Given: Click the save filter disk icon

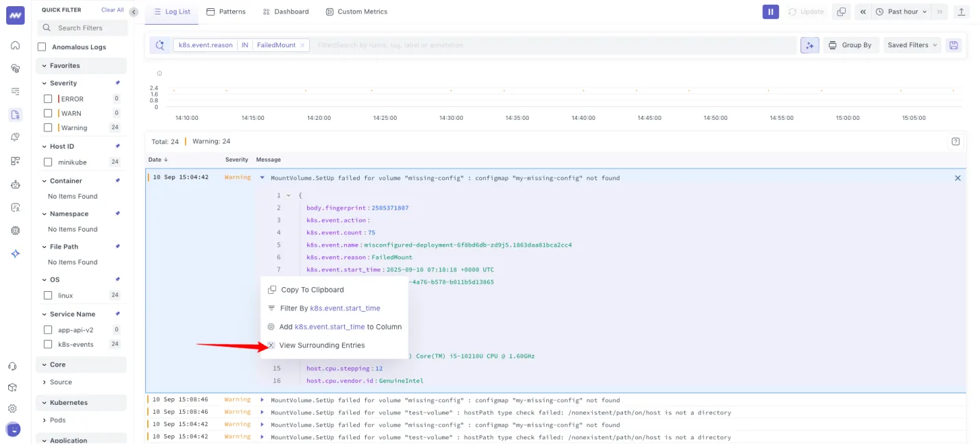Looking at the screenshot, I should (x=953, y=45).
